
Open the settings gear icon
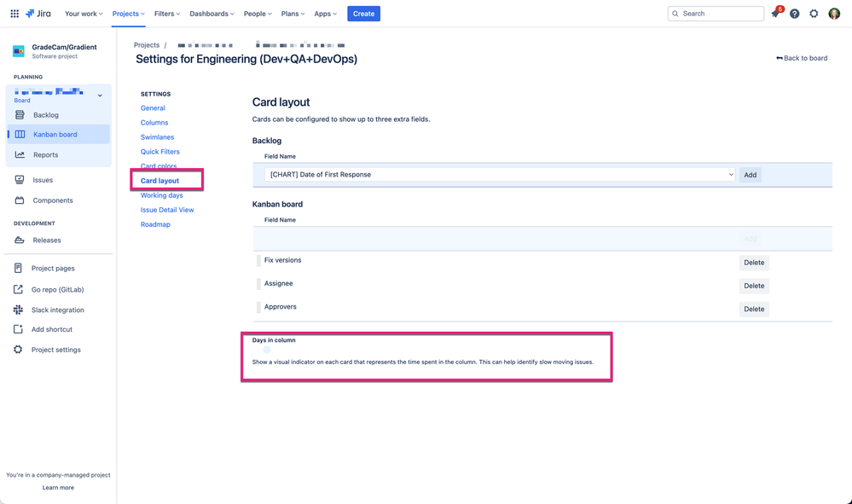pos(814,14)
